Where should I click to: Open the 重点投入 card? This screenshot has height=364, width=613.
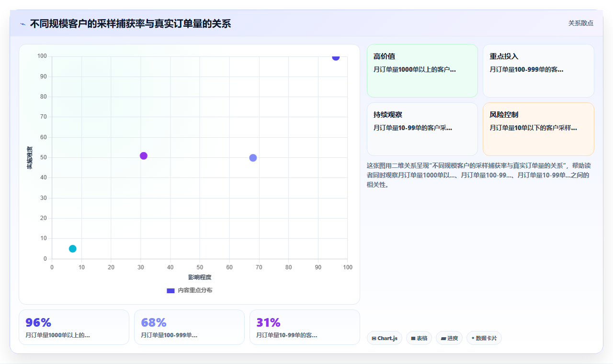pos(538,71)
